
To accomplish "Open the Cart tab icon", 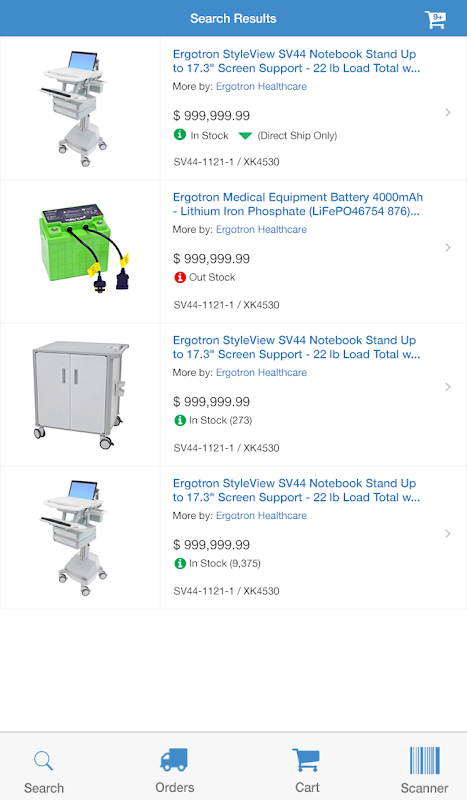I will pyautogui.click(x=306, y=760).
